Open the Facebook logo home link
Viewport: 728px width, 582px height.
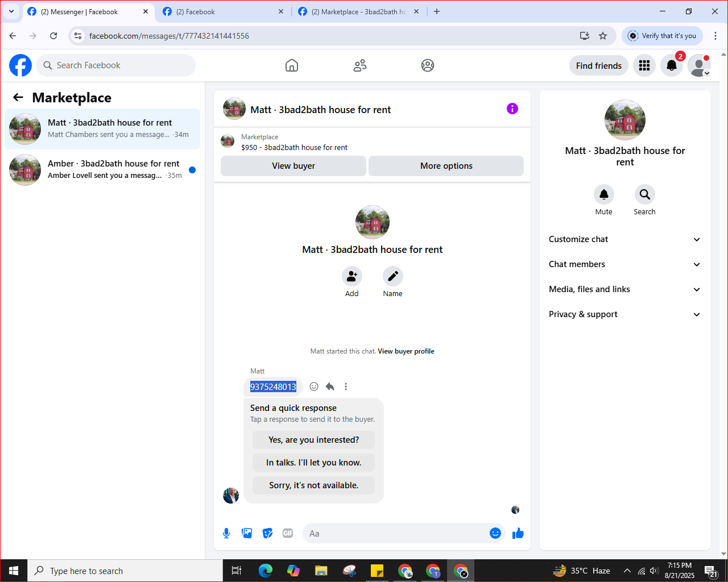[20, 65]
